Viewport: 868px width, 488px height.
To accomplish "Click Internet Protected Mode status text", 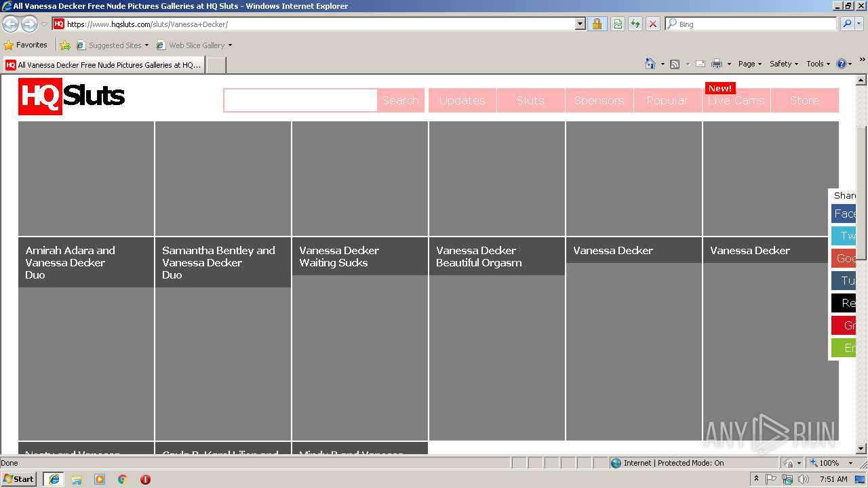I will 673,463.
